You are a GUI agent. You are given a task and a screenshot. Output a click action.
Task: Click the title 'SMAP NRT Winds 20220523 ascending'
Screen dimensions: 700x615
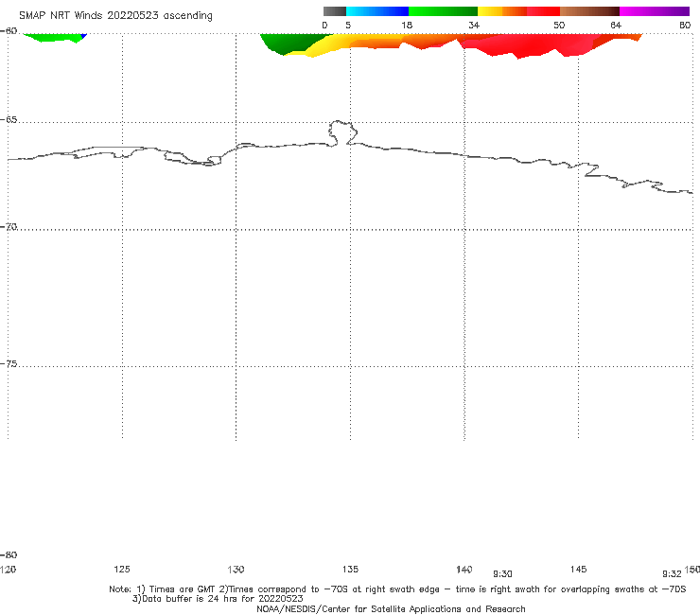(115, 16)
